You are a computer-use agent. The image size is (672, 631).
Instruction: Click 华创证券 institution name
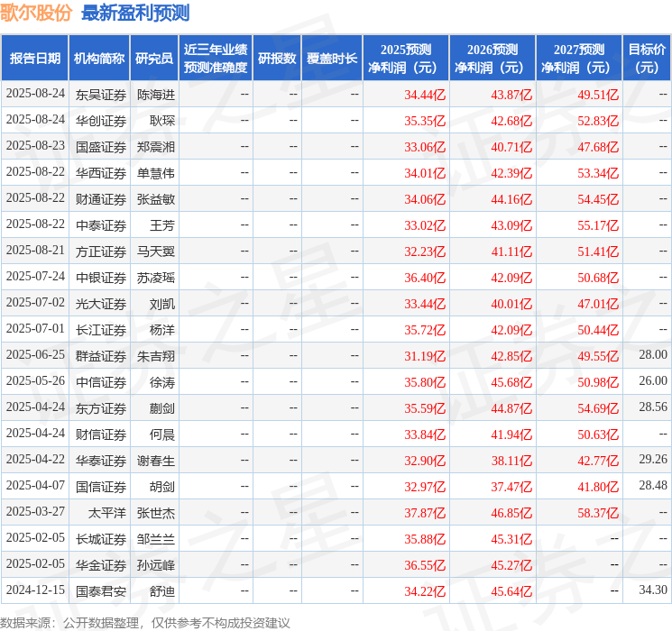100,120
